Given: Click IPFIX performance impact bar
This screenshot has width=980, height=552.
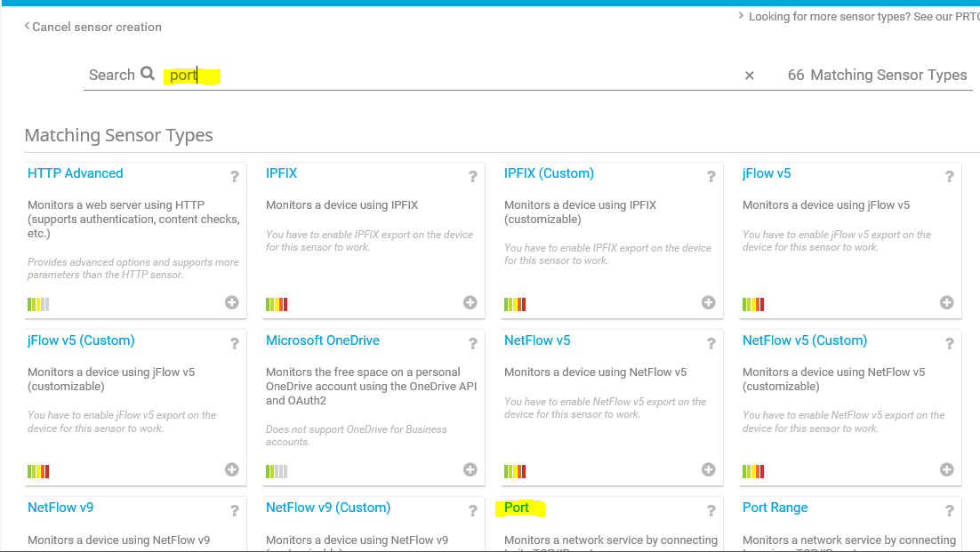Looking at the screenshot, I should tap(277, 304).
